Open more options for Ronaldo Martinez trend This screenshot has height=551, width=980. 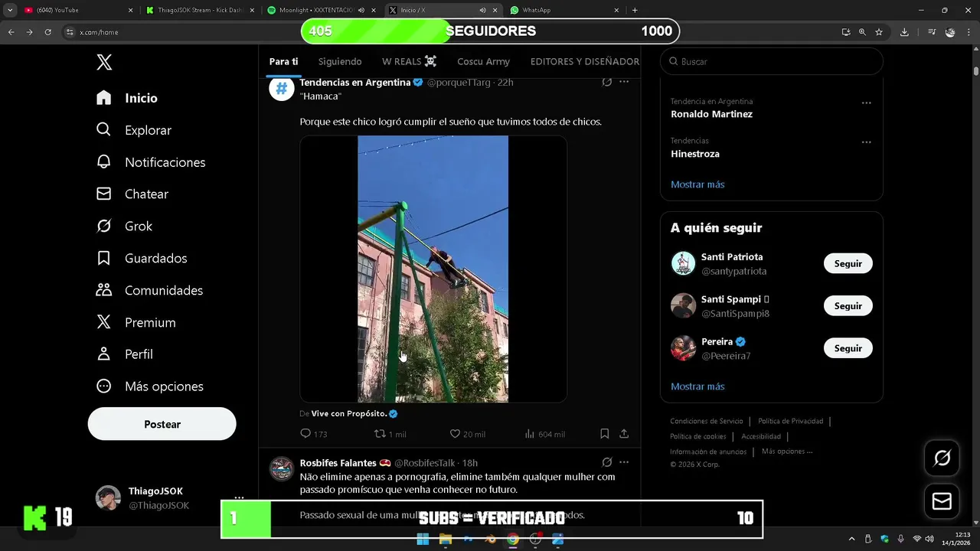coord(866,103)
